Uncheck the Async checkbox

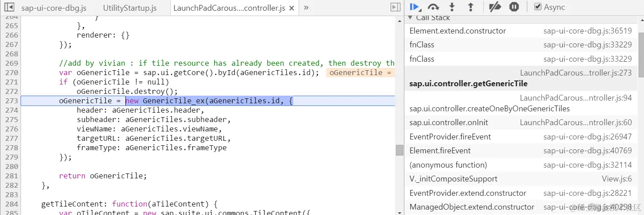click(x=538, y=7)
